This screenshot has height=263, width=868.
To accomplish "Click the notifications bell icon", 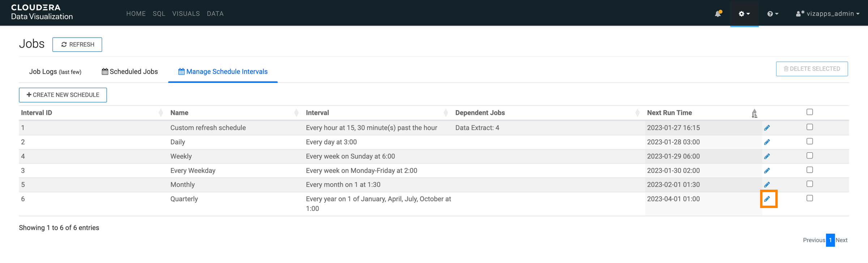I will 718,14.
